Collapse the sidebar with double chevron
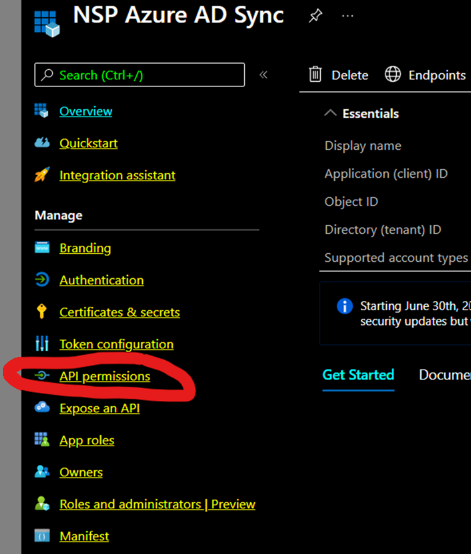This screenshot has height=554, width=471. click(x=264, y=75)
